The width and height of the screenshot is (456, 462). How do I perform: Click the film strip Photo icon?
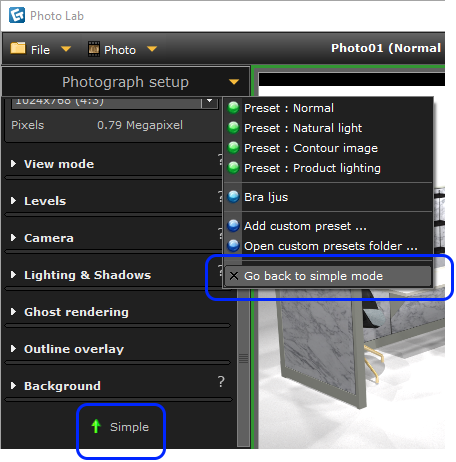[94, 49]
